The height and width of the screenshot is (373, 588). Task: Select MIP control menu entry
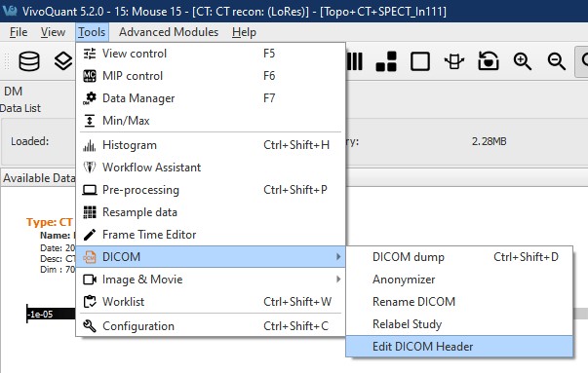211,76
